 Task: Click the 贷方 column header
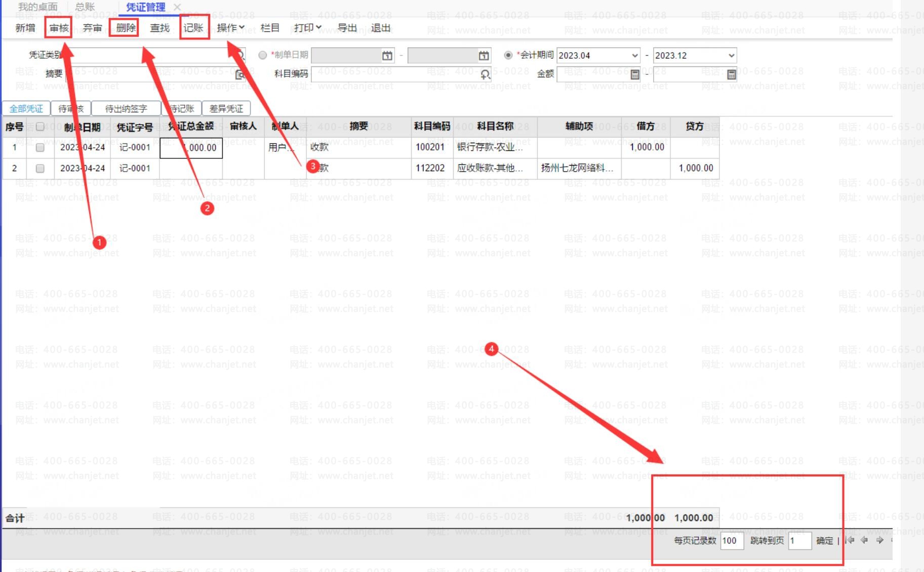(x=695, y=127)
